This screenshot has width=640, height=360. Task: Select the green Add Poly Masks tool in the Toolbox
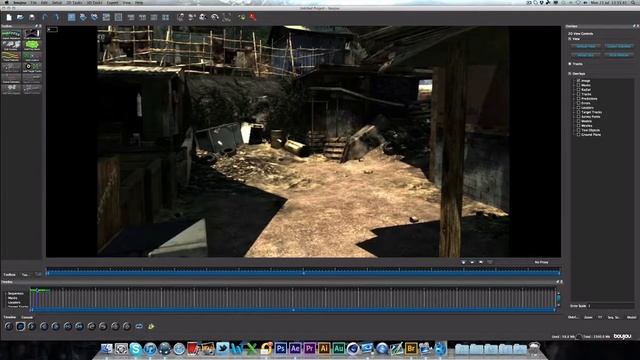coord(32,45)
